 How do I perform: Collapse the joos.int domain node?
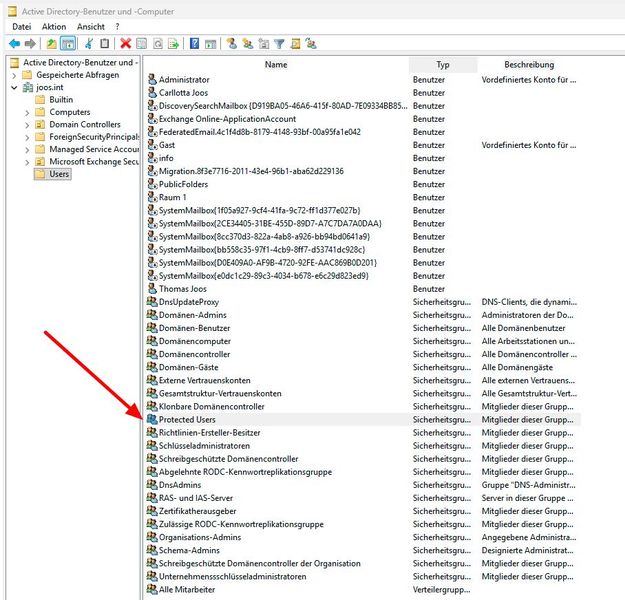pos(14,87)
